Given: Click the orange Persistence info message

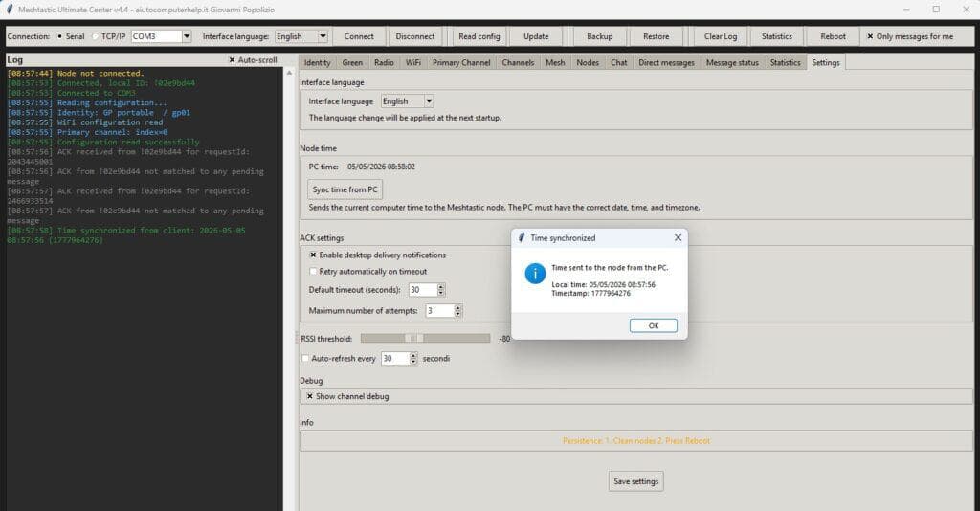Looking at the screenshot, I should 635,440.
